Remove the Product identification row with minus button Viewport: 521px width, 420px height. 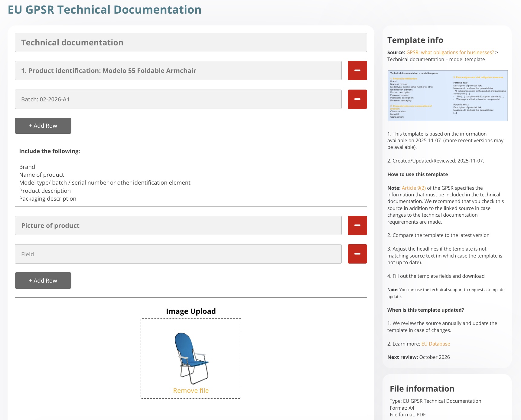(357, 71)
